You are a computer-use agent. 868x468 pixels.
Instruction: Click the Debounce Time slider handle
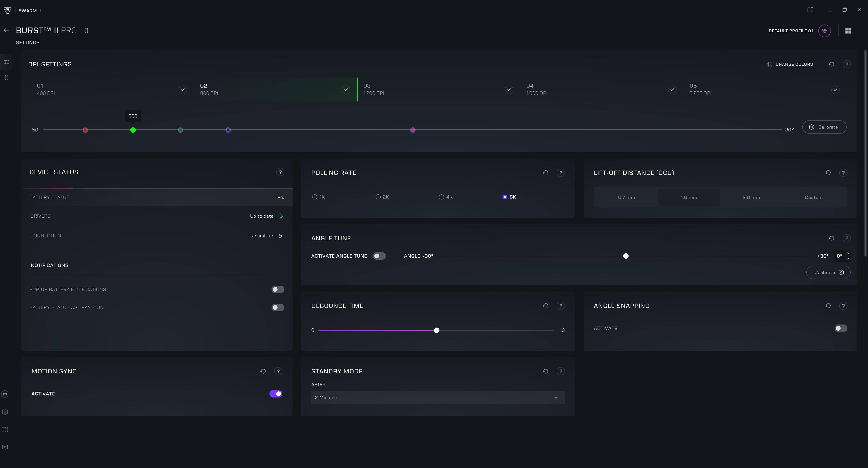(436, 330)
